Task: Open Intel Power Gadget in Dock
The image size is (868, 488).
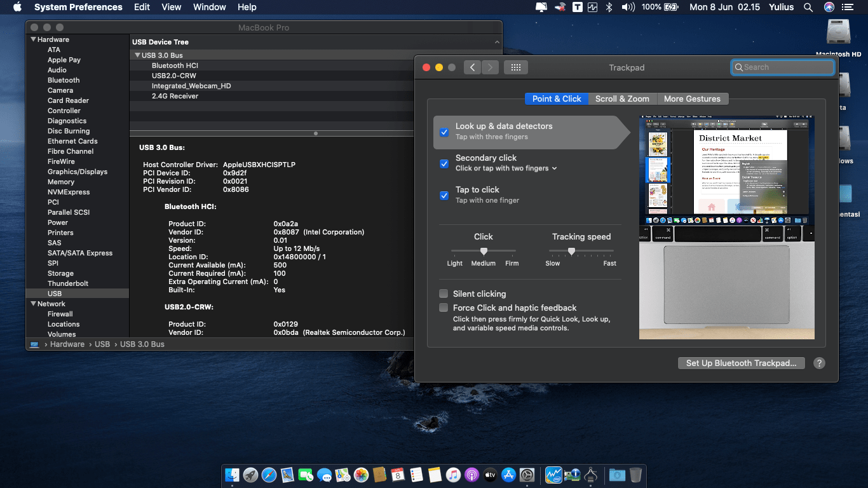Action: coord(553,475)
